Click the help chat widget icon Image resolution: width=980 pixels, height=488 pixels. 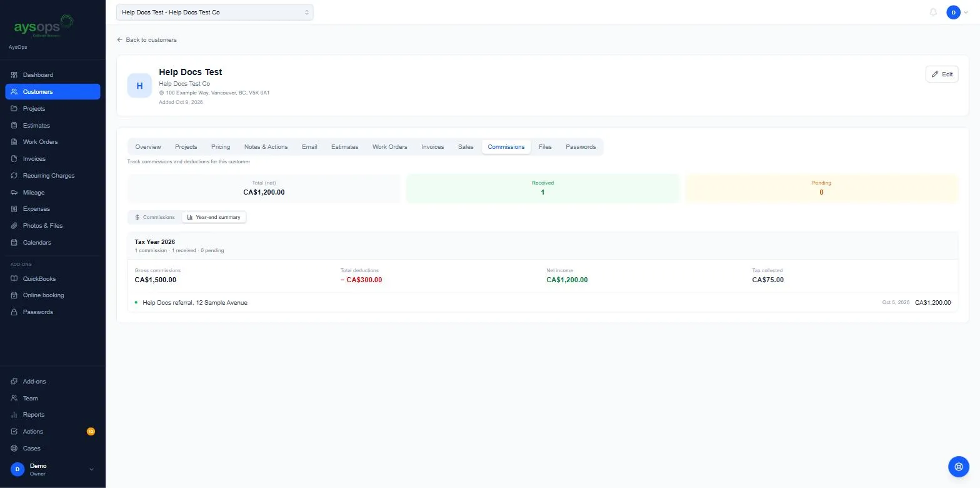(x=958, y=467)
